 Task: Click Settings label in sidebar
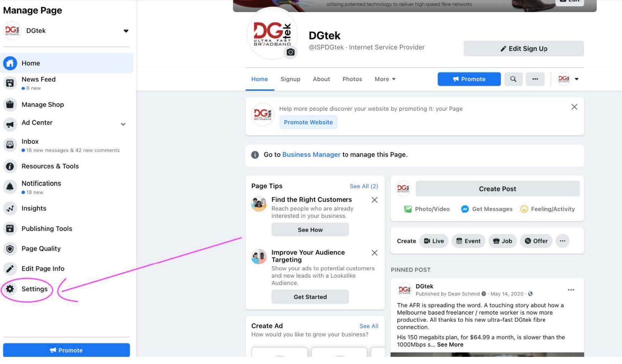click(35, 289)
